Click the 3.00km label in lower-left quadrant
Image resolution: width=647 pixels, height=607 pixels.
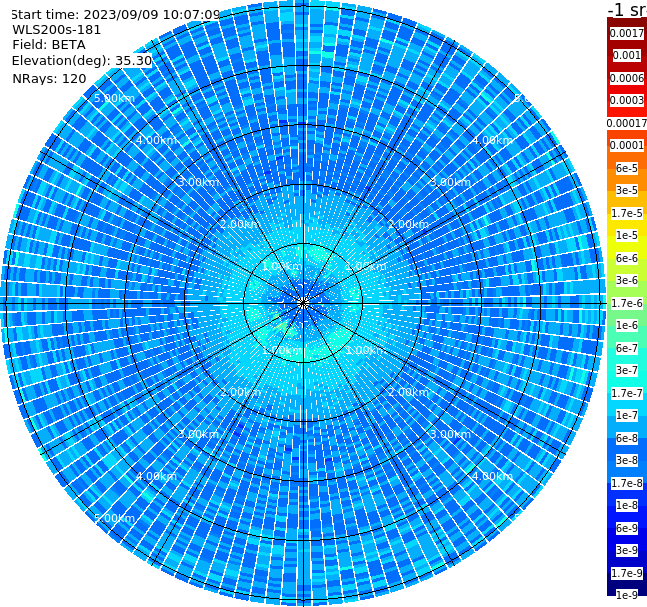(x=198, y=434)
